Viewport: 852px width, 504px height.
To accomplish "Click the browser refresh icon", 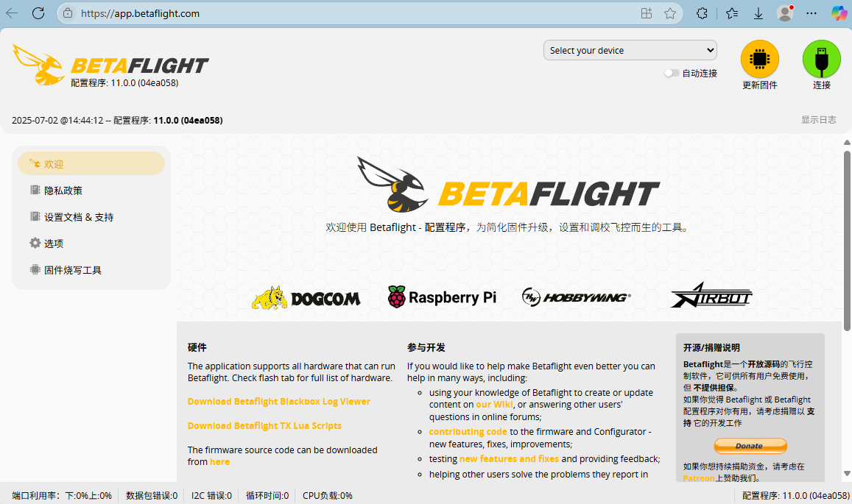I will [38, 13].
